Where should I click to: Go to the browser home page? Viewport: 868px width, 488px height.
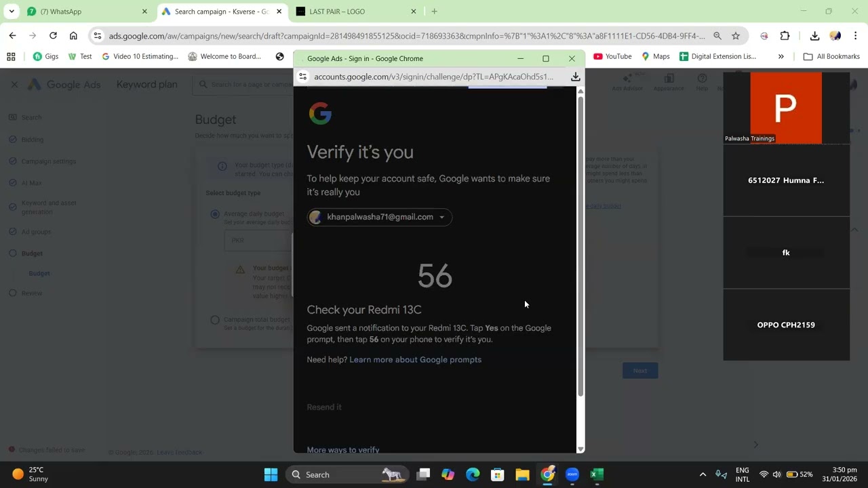(x=73, y=36)
